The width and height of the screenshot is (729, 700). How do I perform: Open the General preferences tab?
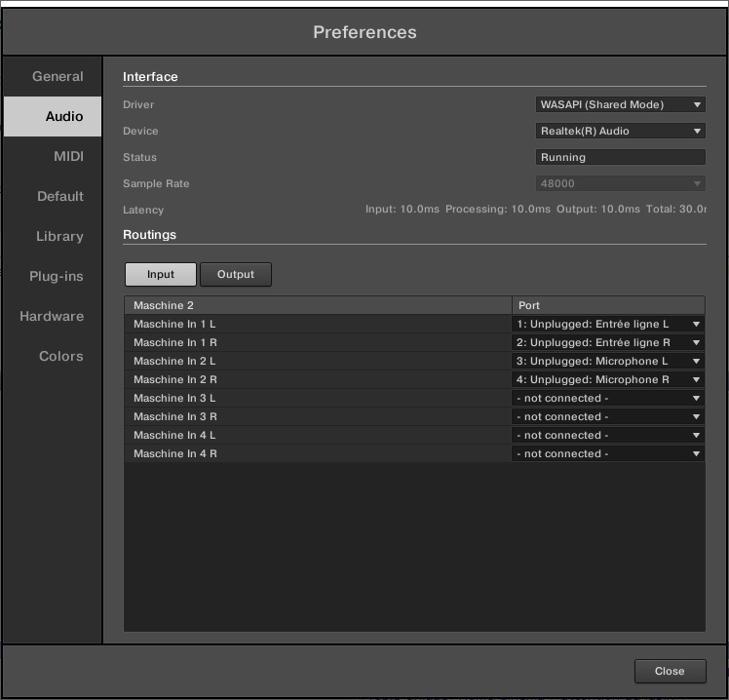pyautogui.click(x=53, y=76)
